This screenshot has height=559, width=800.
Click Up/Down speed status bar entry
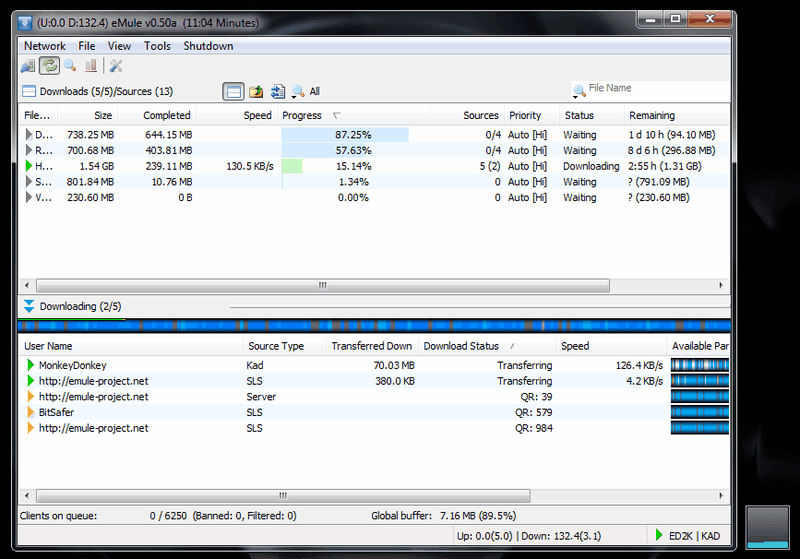point(529,536)
